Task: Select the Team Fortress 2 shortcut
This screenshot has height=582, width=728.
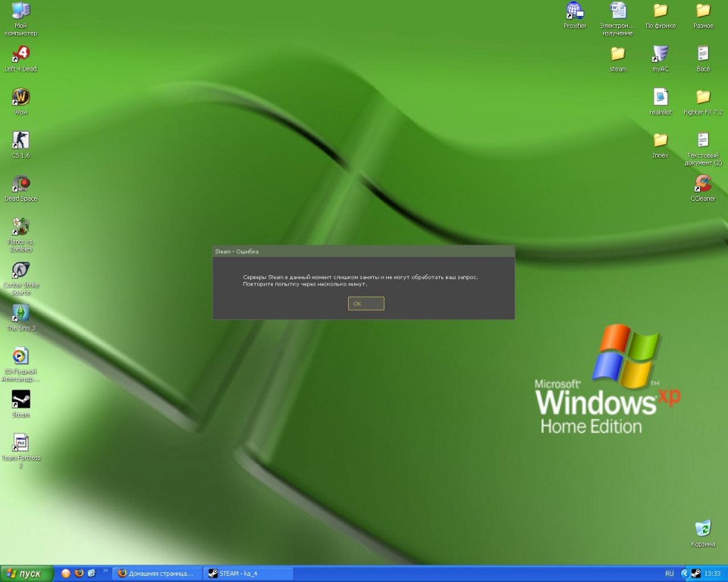Action: pyautogui.click(x=20, y=451)
